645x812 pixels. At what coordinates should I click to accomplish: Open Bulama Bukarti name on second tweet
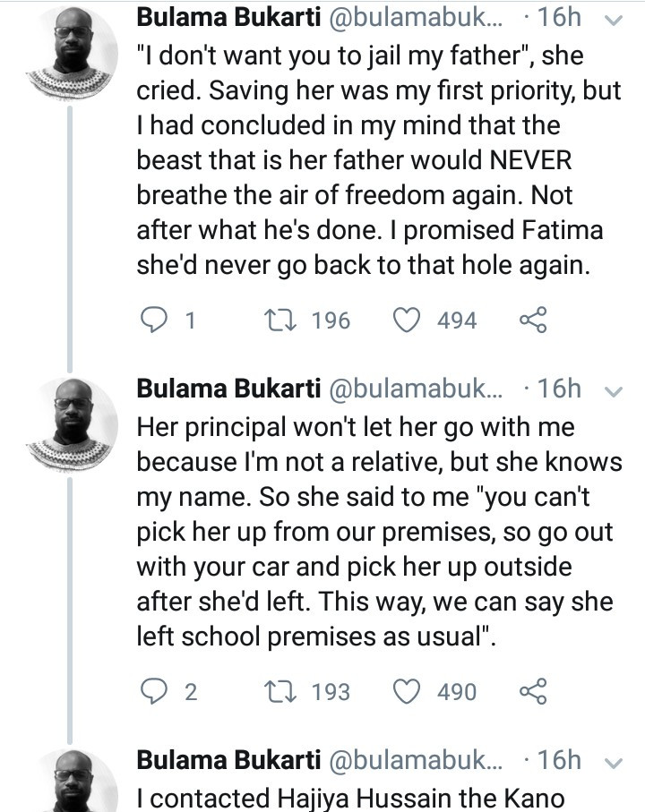[229, 389]
